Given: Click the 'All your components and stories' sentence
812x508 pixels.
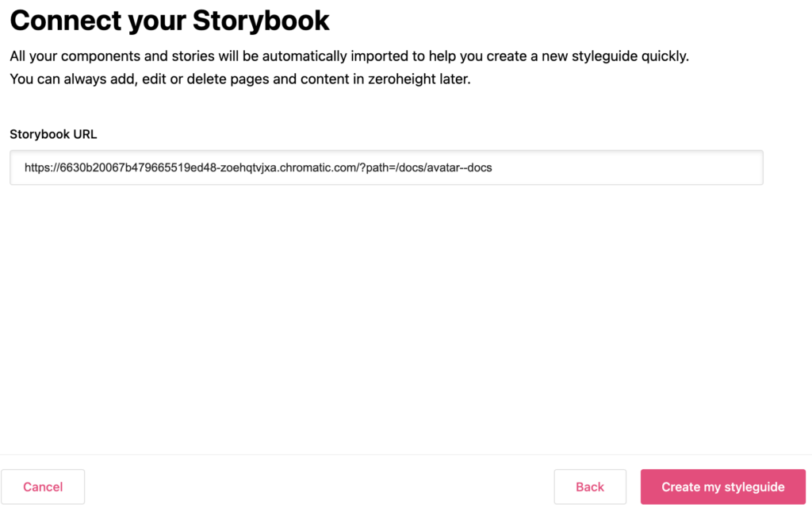Looking at the screenshot, I should click(349, 56).
